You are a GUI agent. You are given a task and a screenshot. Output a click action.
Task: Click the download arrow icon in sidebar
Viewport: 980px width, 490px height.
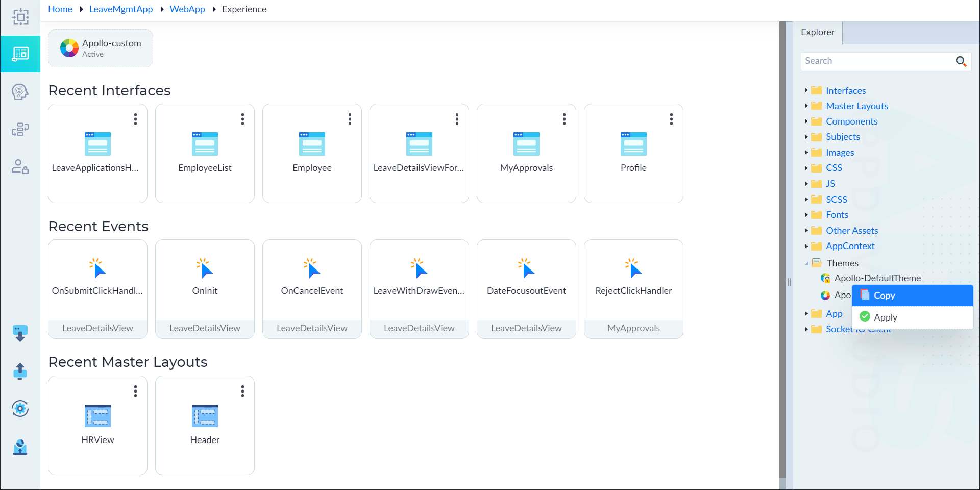pyautogui.click(x=20, y=334)
